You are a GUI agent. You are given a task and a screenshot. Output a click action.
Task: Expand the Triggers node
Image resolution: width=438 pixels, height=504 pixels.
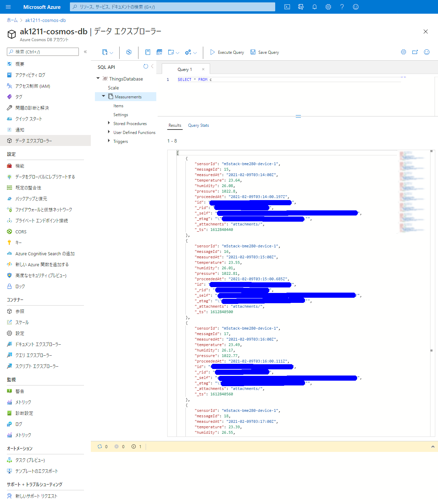(109, 141)
